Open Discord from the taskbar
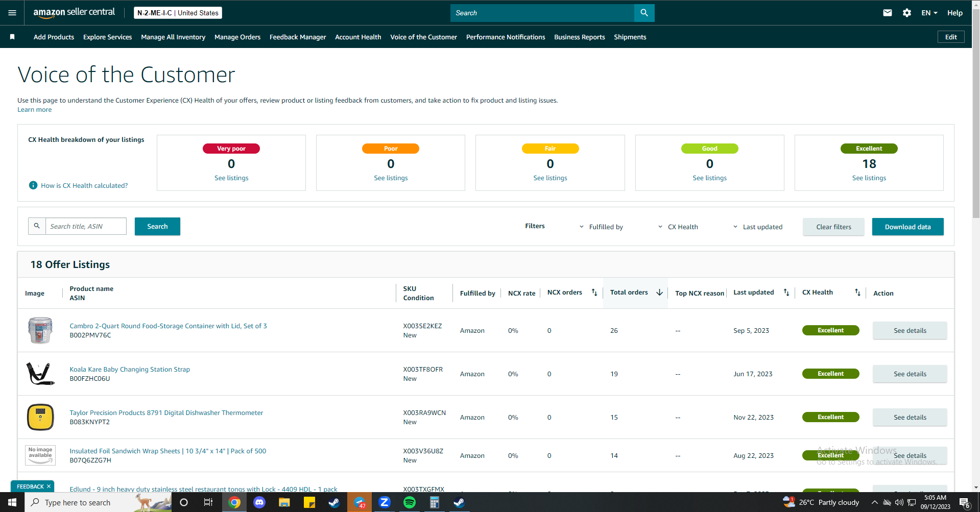The height and width of the screenshot is (512, 980). (x=259, y=502)
